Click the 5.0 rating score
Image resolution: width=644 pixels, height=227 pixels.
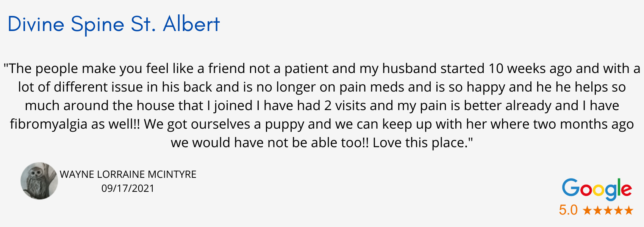click(568, 210)
